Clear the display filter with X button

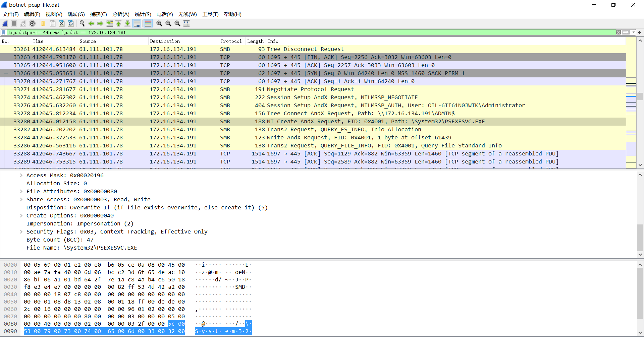tap(619, 32)
